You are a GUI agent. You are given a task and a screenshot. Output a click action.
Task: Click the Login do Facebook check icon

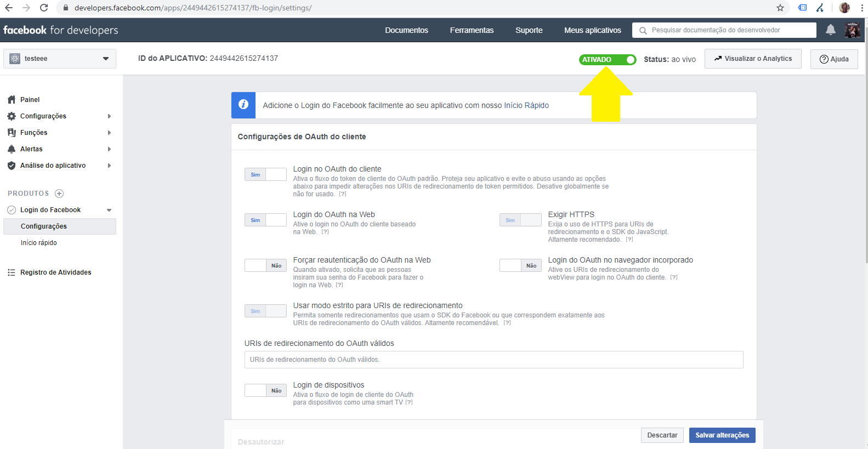12,210
